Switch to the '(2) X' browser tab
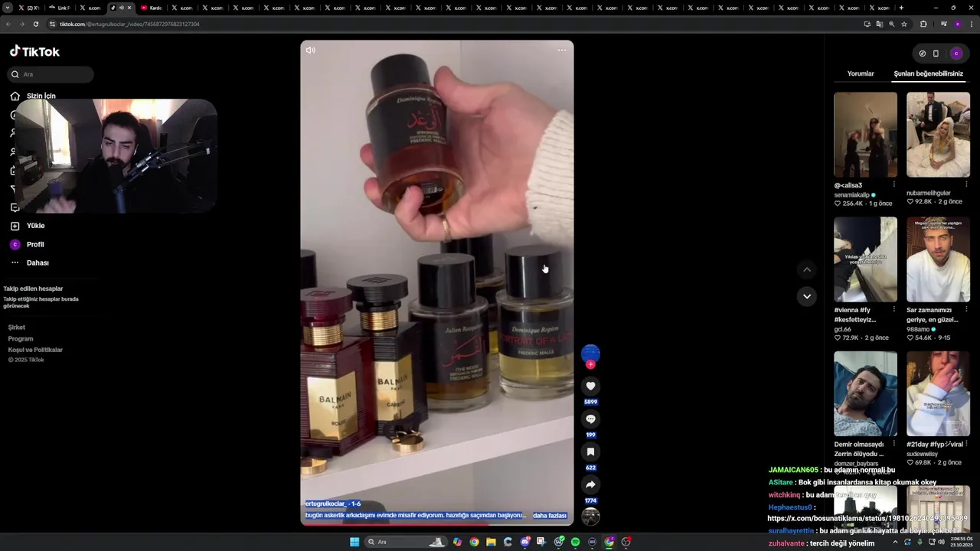980x551 pixels. coord(32,8)
